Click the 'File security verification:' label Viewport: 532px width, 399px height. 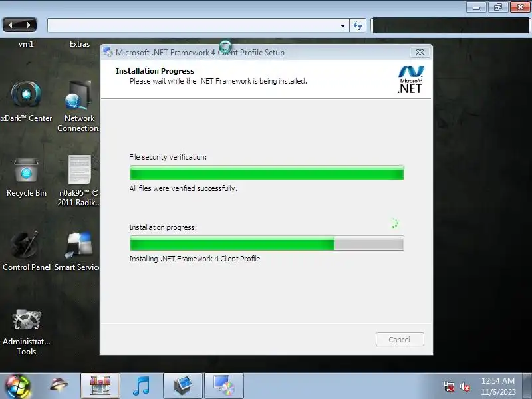click(168, 157)
